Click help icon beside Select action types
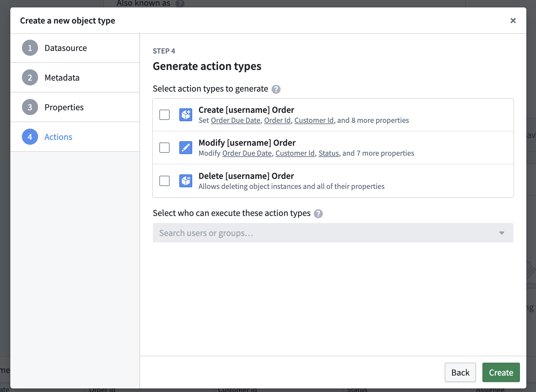The height and width of the screenshot is (392, 536). click(x=276, y=89)
